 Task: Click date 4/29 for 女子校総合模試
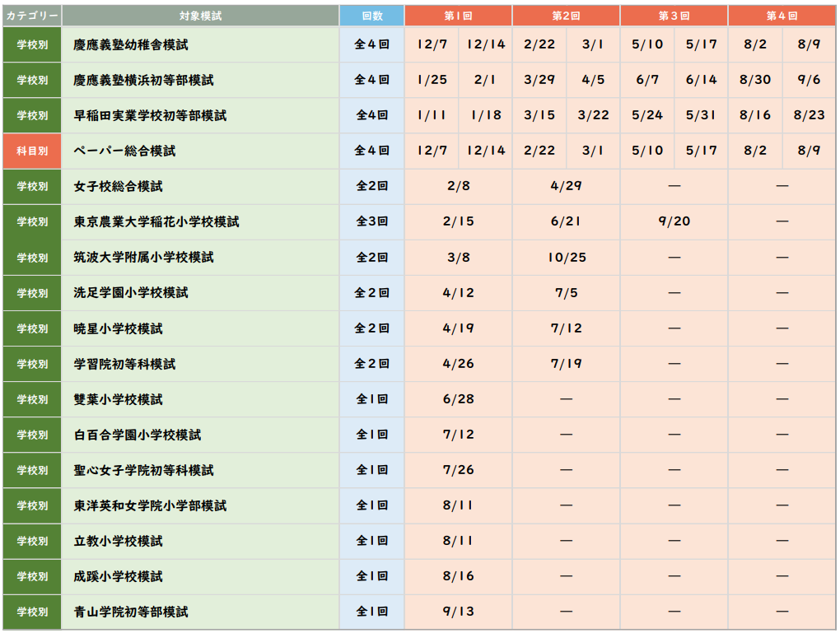(567, 186)
